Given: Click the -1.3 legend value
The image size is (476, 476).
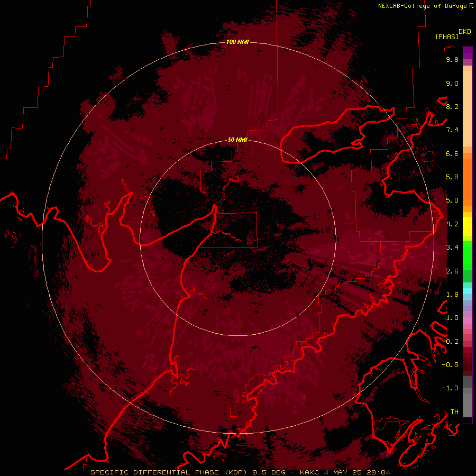Looking at the screenshot, I should (x=450, y=388).
